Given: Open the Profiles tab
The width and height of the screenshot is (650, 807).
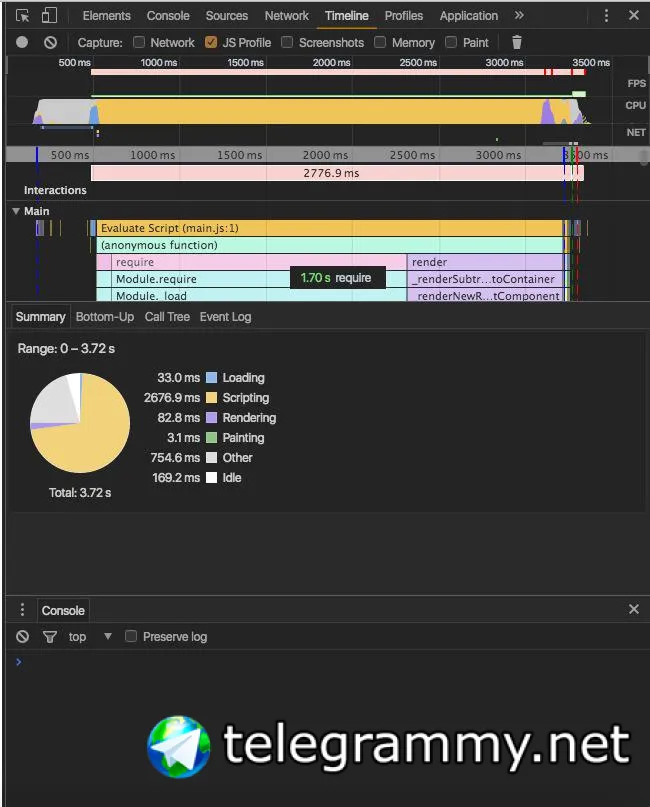Looking at the screenshot, I should click(x=403, y=16).
